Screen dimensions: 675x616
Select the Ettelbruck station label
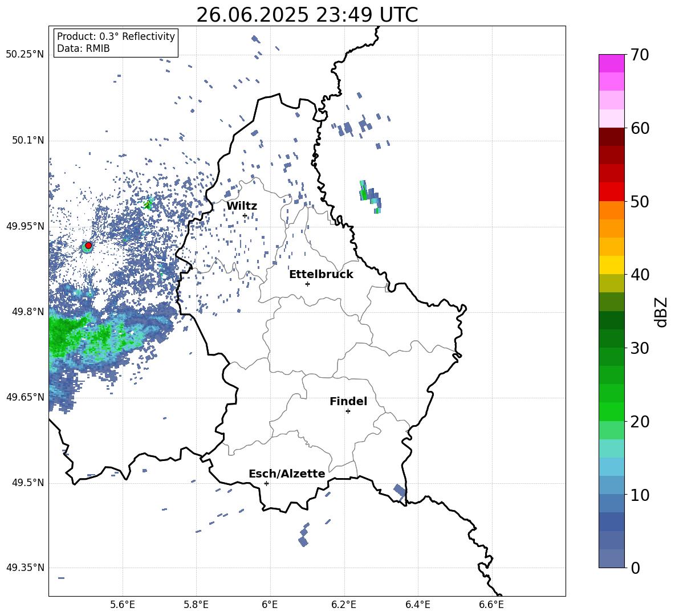point(321,275)
